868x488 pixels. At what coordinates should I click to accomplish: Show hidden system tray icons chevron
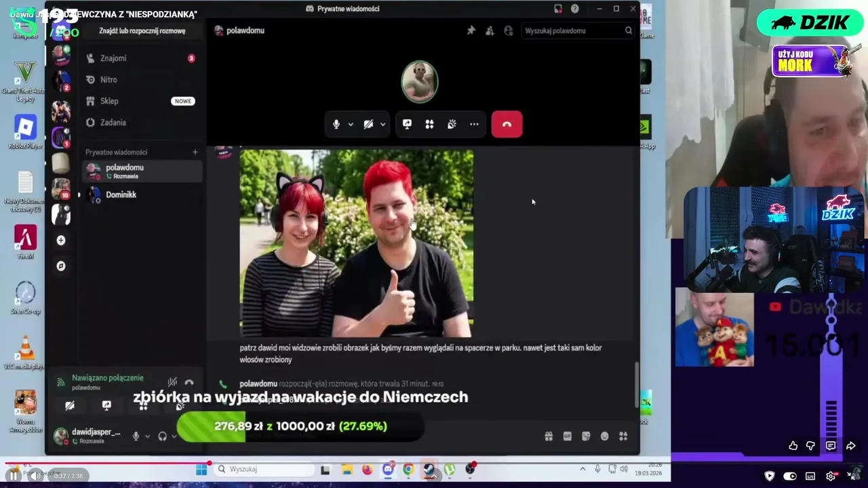pyautogui.click(x=583, y=469)
